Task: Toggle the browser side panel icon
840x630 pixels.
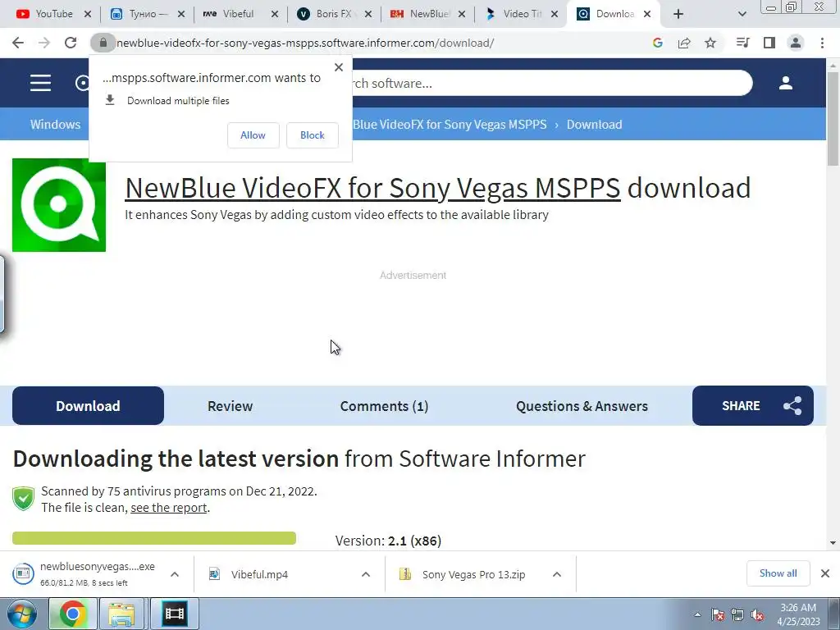Action: pyautogui.click(x=769, y=43)
